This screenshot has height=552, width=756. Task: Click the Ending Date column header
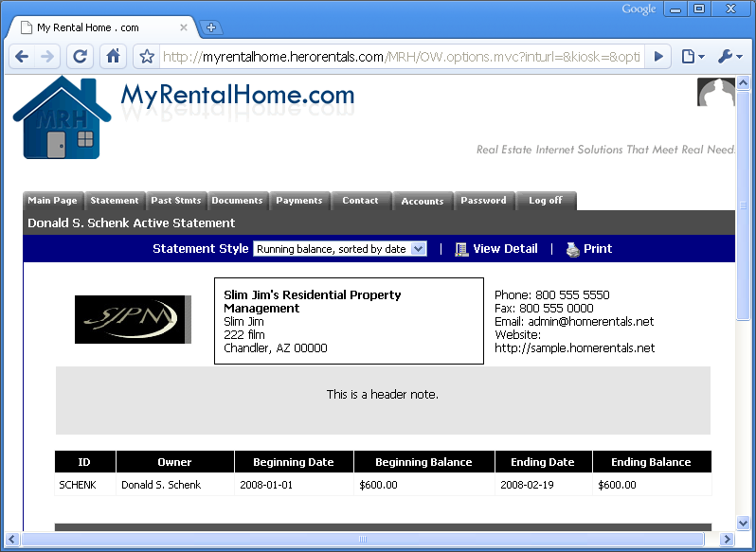544,462
